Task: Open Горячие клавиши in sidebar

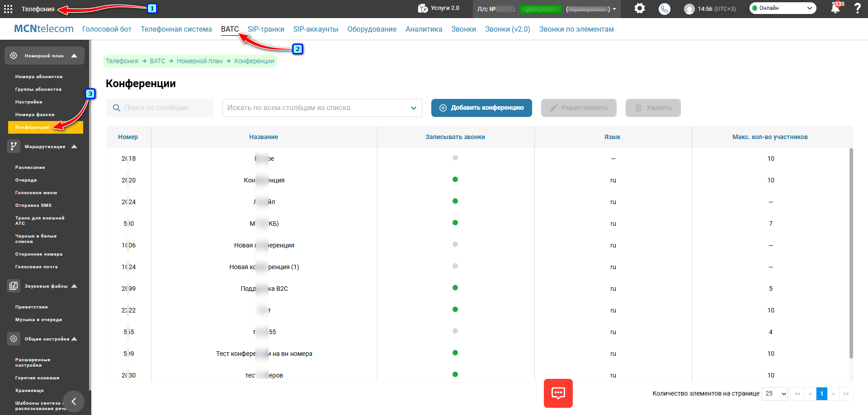Action: pos(37,378)
